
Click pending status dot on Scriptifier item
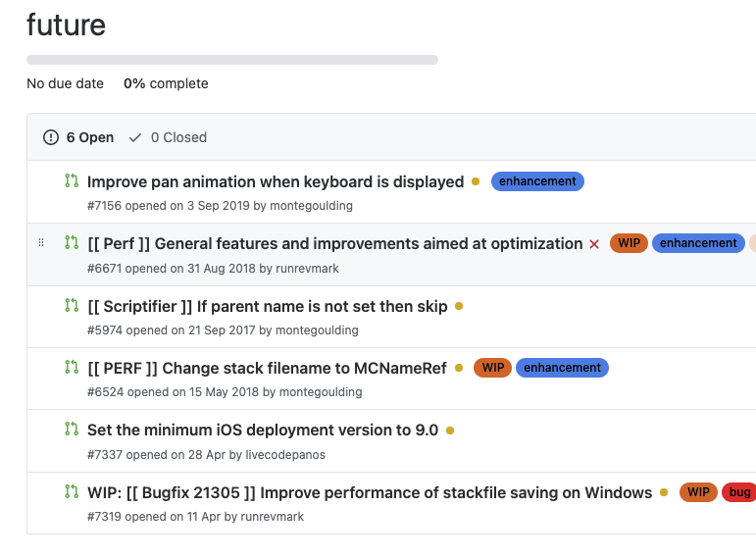459,306
